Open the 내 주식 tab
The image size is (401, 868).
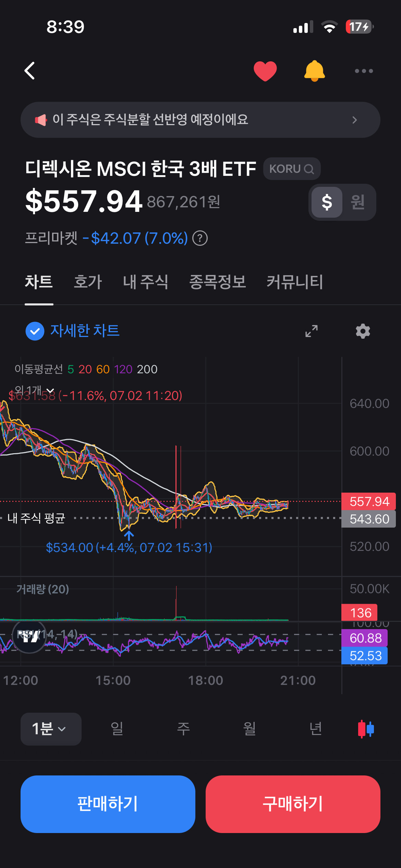146,282
